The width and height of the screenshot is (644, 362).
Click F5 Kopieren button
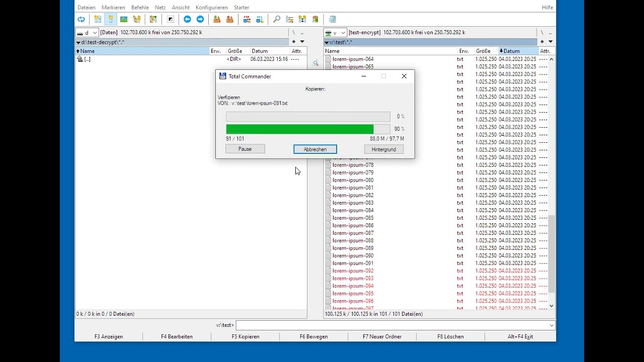click(246, 337)
